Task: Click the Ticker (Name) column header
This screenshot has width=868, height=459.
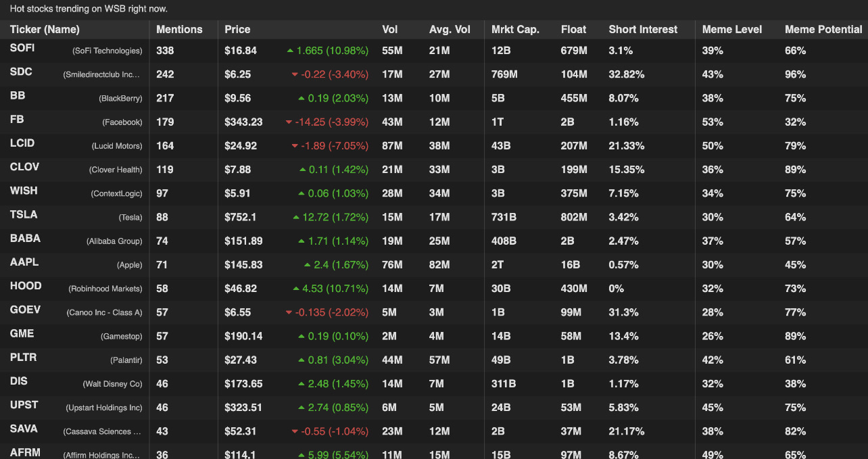Action: tap(45, 30)
